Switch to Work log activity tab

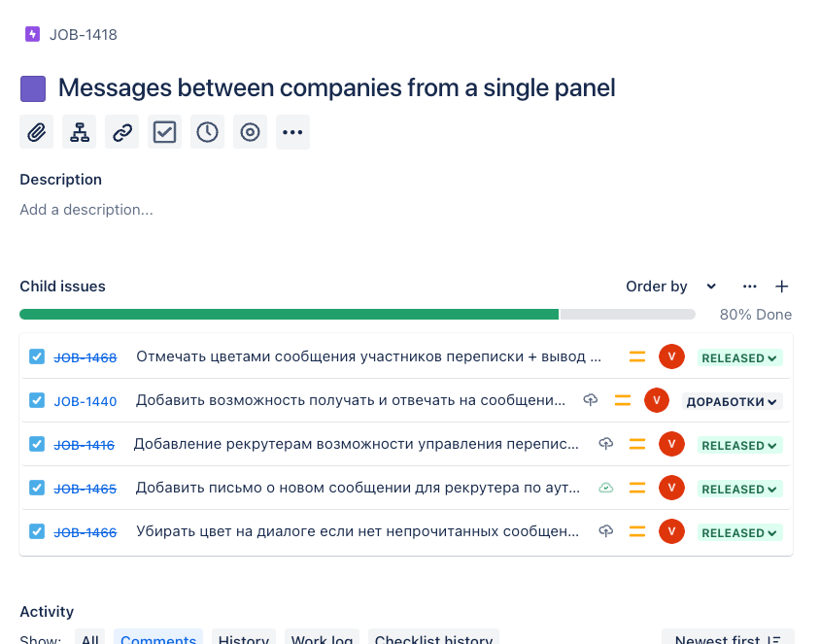coord(322,638)
